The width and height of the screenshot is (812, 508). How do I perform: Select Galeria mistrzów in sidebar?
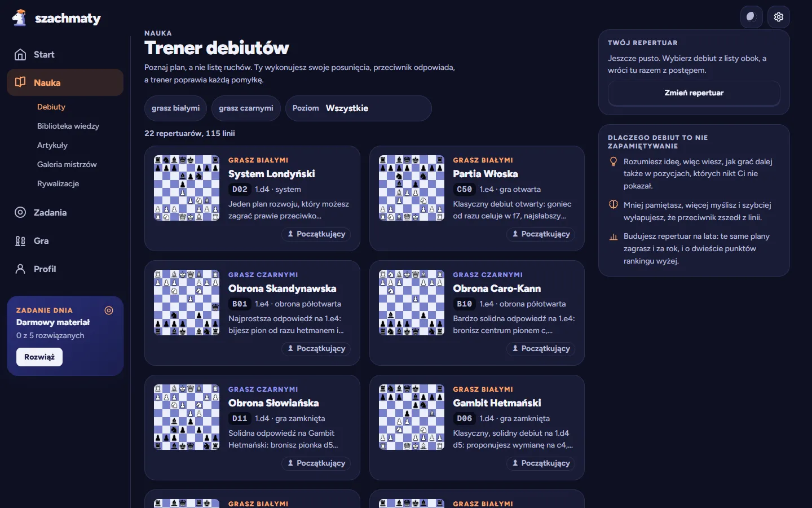point(67,165)
